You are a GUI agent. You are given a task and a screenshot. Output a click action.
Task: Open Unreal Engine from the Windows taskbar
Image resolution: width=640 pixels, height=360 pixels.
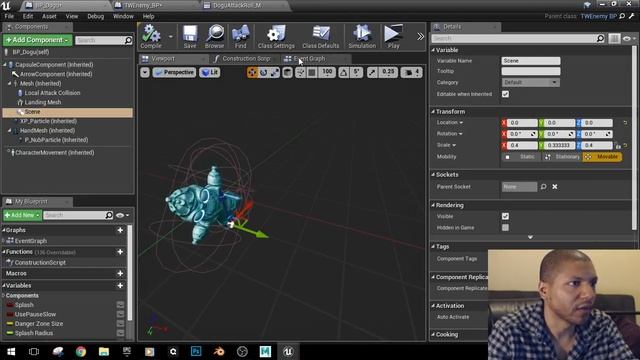tap(288, 351)
